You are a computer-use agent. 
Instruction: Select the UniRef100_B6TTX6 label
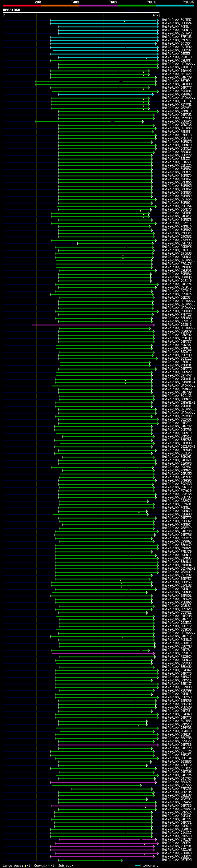[176, 751]
